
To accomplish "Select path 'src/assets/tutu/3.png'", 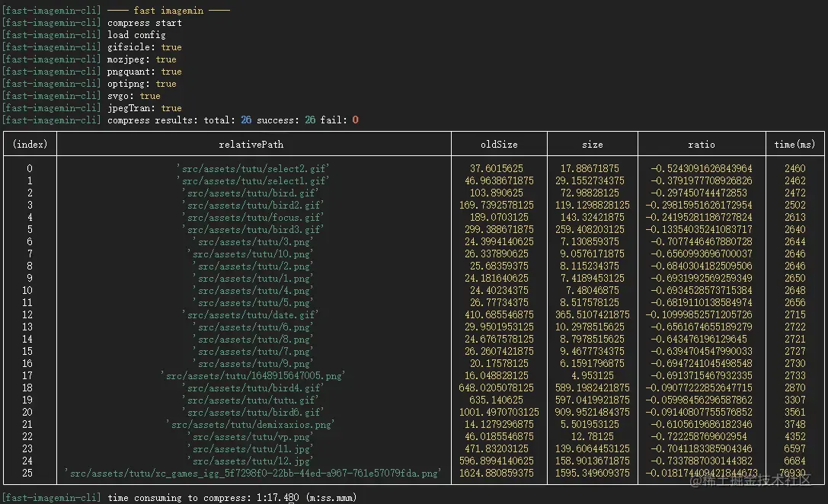I will pos(253,241).
